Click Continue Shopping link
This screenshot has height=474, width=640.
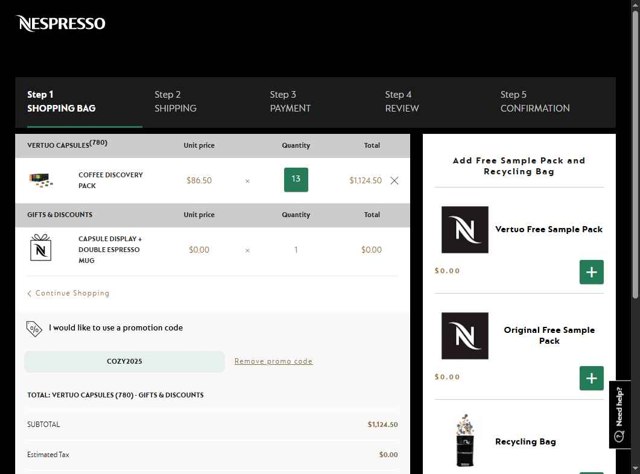[x=69, y=293]
